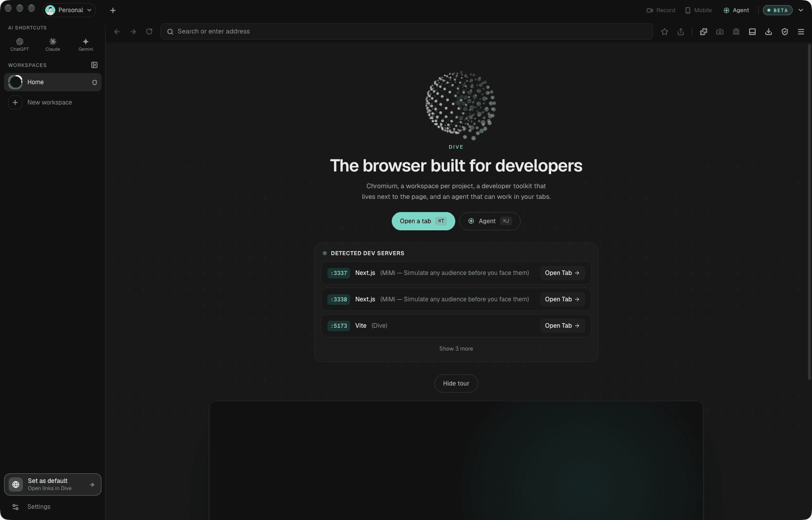Viewport: 812px width, 520px height.
Task: Open Tab for port 3338 Next.js
Action: 562,299
